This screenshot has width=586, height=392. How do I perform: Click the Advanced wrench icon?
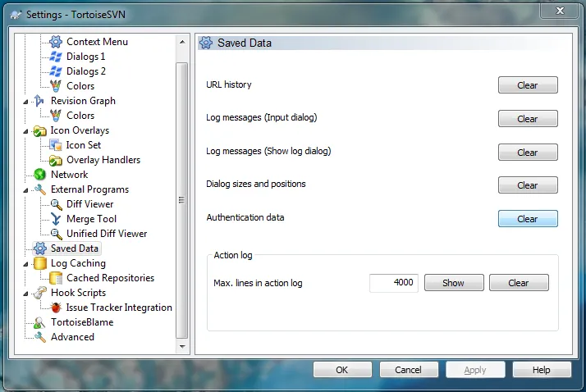click(x=40, y=337)
